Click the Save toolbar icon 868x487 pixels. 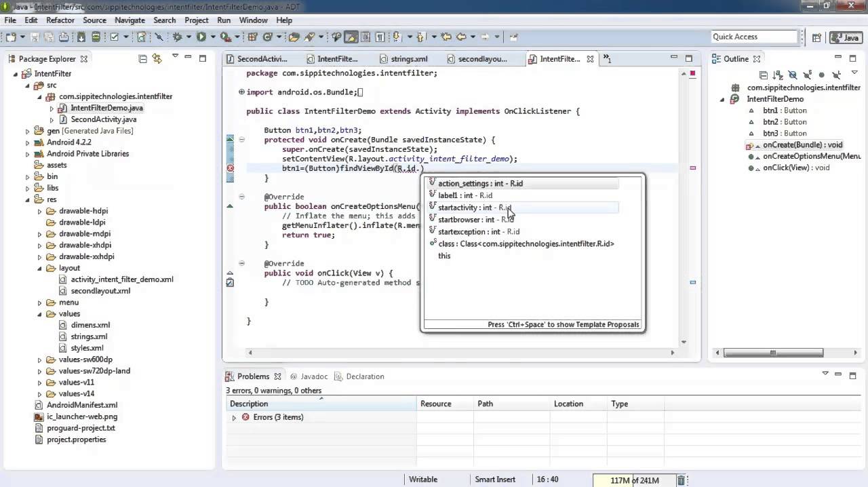tap(34, 37)
